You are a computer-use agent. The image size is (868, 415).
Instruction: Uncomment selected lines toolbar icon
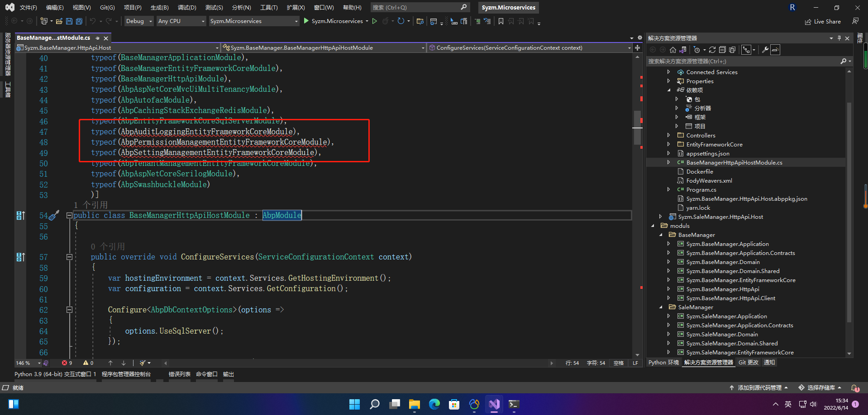tap(487, 21)
